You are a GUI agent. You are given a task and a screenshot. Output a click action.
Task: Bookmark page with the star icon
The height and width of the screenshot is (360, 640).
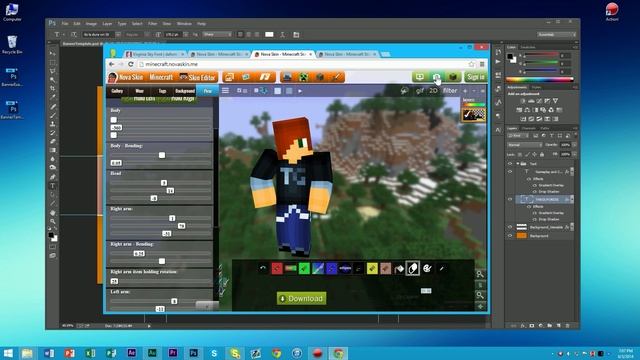472,64
